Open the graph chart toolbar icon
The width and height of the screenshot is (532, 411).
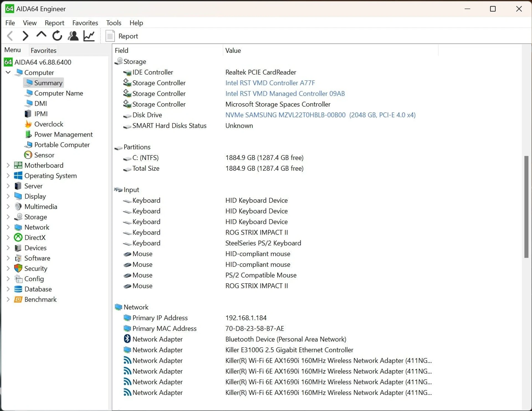[x=89, y=36]
